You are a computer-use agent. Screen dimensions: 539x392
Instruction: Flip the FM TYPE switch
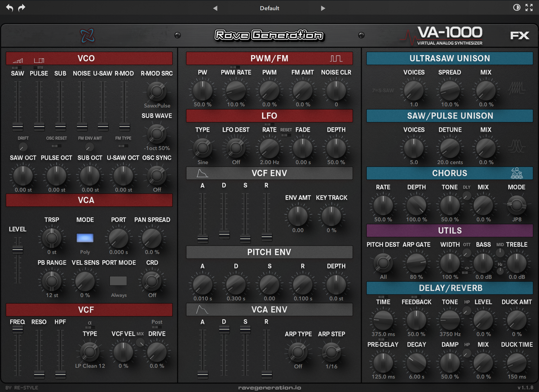coord(123,145)
